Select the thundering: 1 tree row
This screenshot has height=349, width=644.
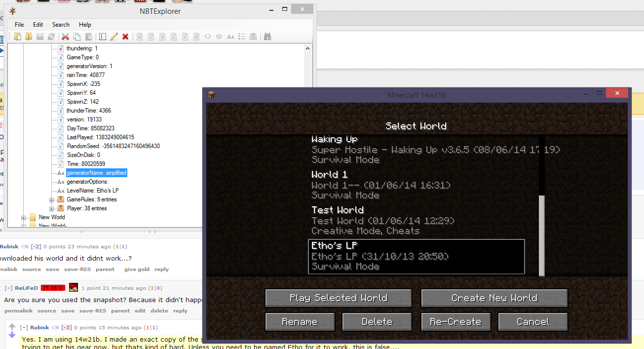point(82,48)
